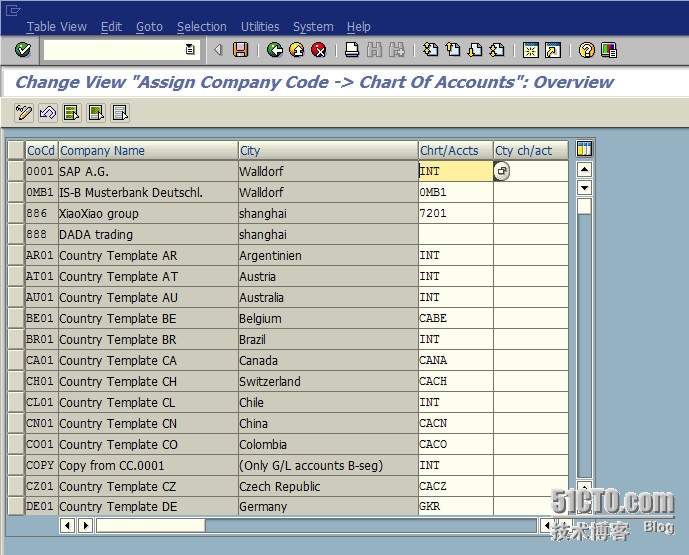Click the Chrt/Accts column header
This screenshot has width=689, height=555.
pos(456,150)
